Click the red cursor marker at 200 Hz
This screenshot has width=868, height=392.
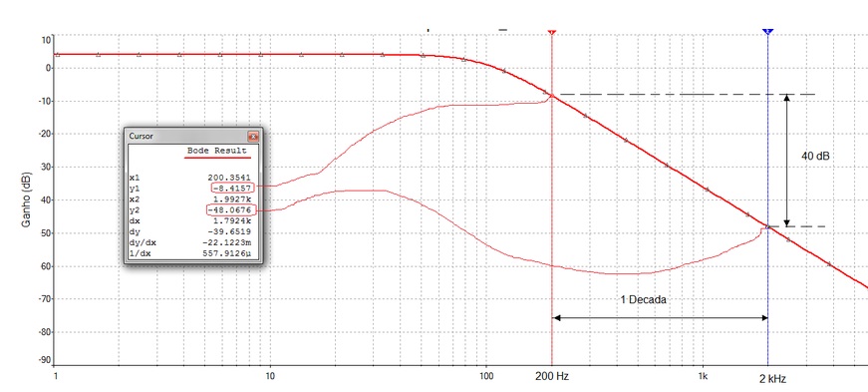coord(551,33)
